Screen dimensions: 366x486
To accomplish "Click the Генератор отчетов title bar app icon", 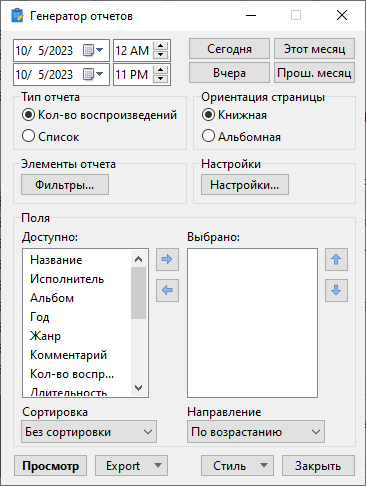I will coord(17,16).
